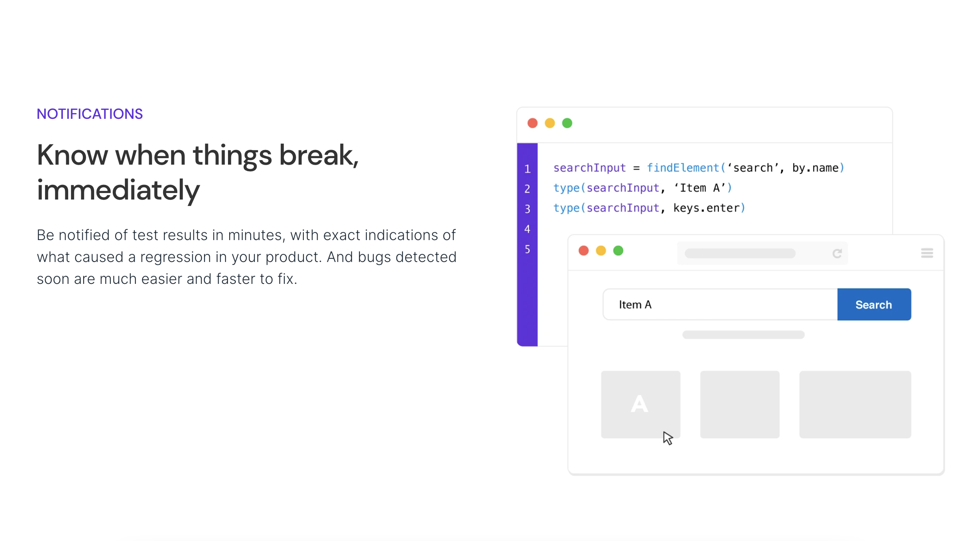This screenshot has width=980, height=541.
Task: Click the 'Know when things break' heading
Action: pos(198,172)
